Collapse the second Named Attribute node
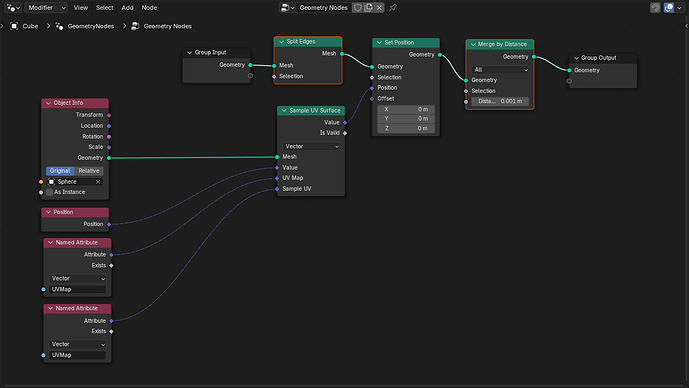 (51, 308)
